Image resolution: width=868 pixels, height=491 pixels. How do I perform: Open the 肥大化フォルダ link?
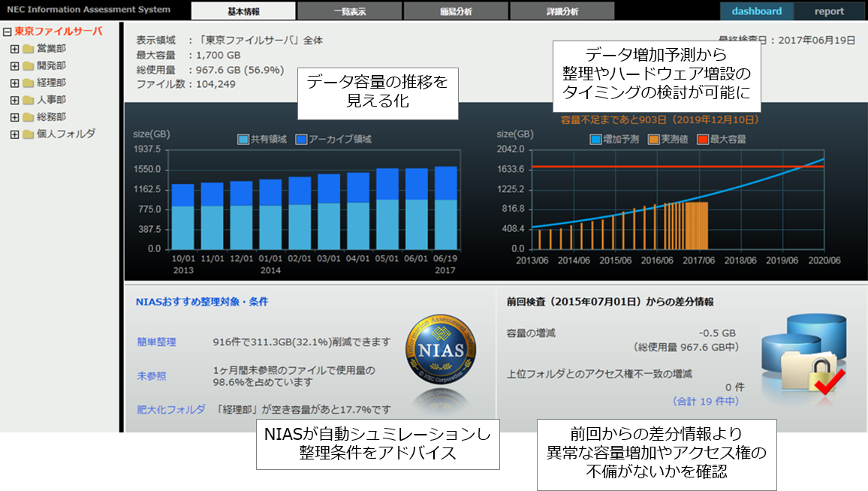pos(170,409)
